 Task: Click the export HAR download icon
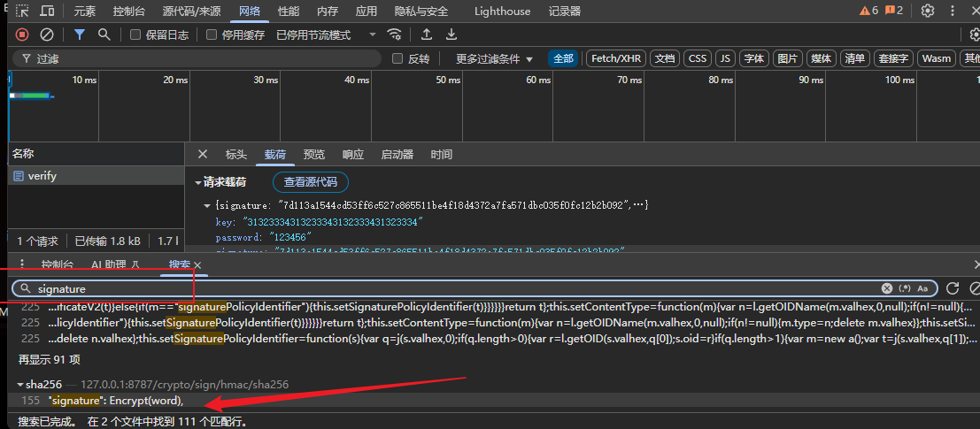[x=451, y=35]
